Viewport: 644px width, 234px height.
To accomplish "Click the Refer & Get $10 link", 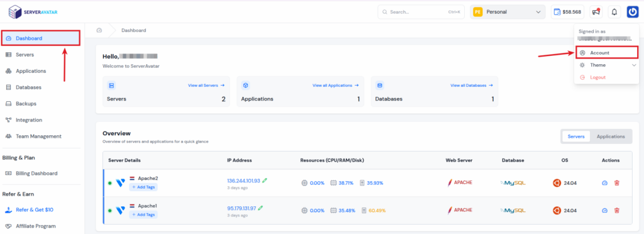I will click(x=35, y=209).
